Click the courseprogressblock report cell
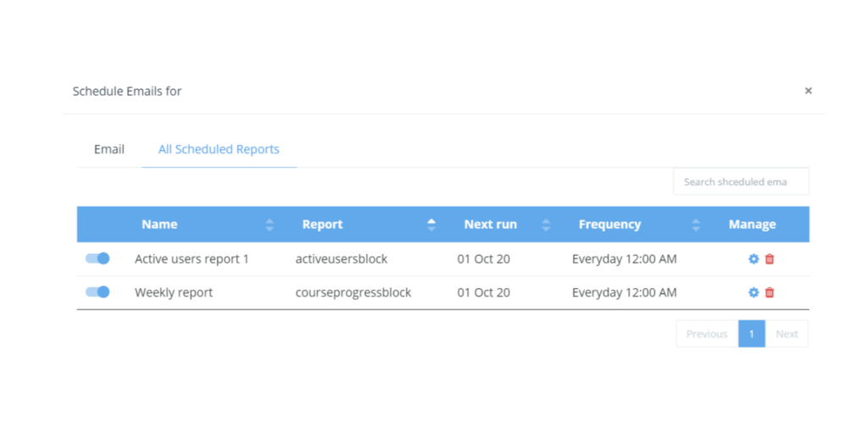The height and width of the screenshot is (434, 868). pyautogui.click(x=353, y=292)
